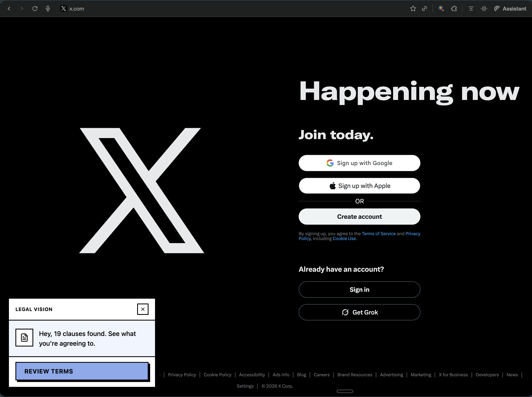Open the extensions puzzle icon
This screenshot has height=397, width=532.
(454, 9)
